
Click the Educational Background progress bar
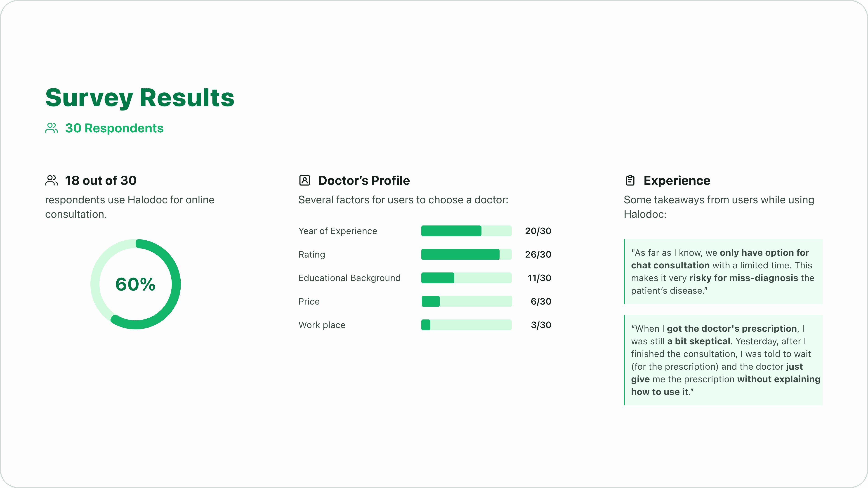tap(466, 278)
